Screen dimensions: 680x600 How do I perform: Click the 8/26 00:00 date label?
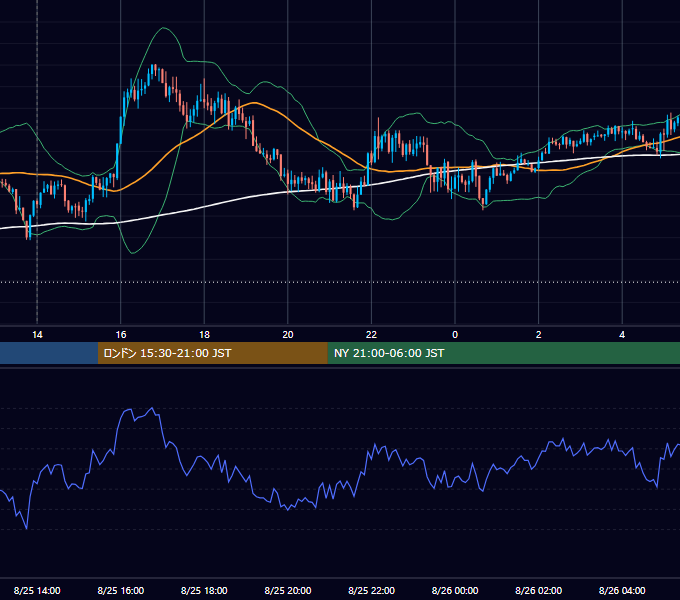[455, 590]
